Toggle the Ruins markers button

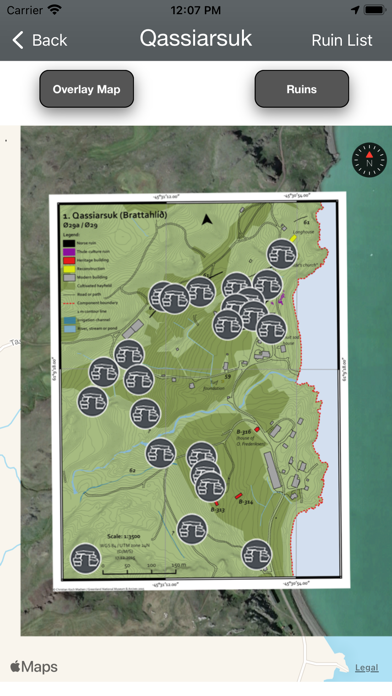pos(301,89)
